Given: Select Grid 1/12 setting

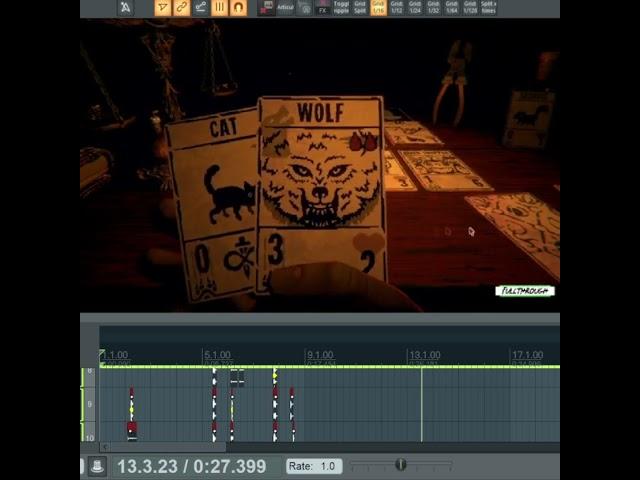Looking at the screenshot, I should coord(397,8).
